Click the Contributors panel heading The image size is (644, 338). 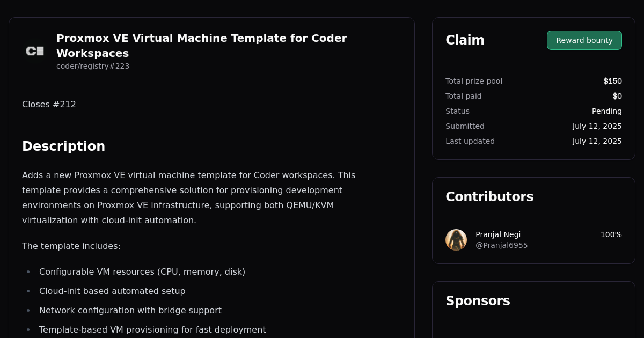point(489,196)
